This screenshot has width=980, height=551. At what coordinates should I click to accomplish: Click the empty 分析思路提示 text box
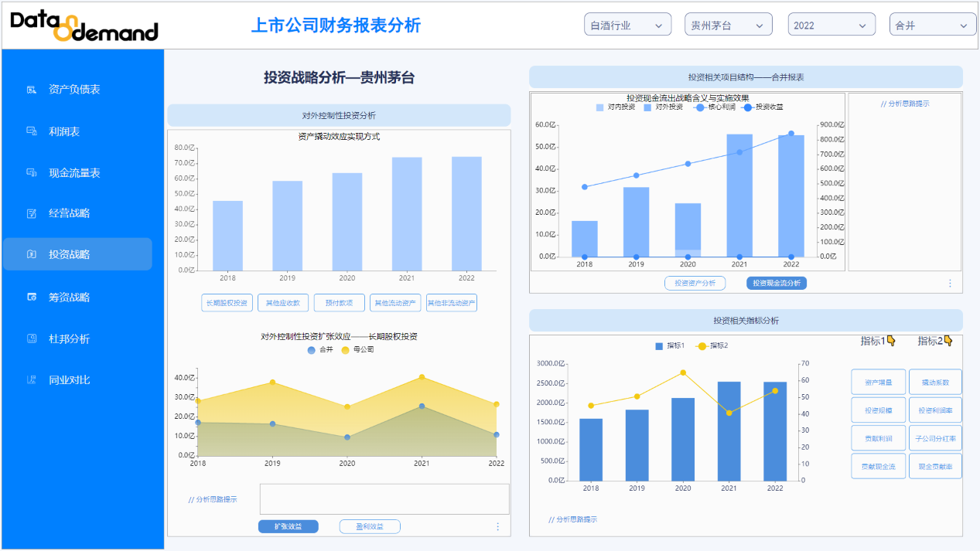tap(384, 498)
